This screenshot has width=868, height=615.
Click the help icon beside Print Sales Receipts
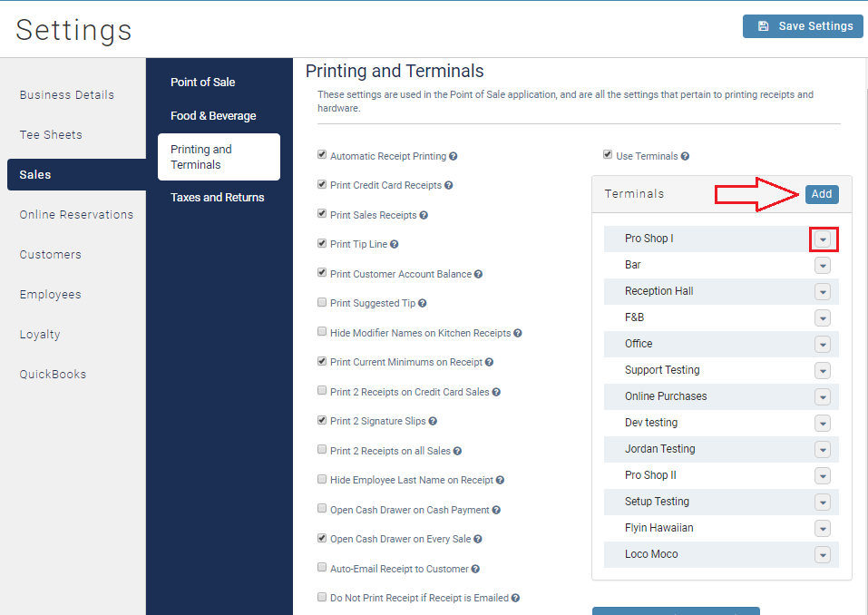click(x=423, y=215)
